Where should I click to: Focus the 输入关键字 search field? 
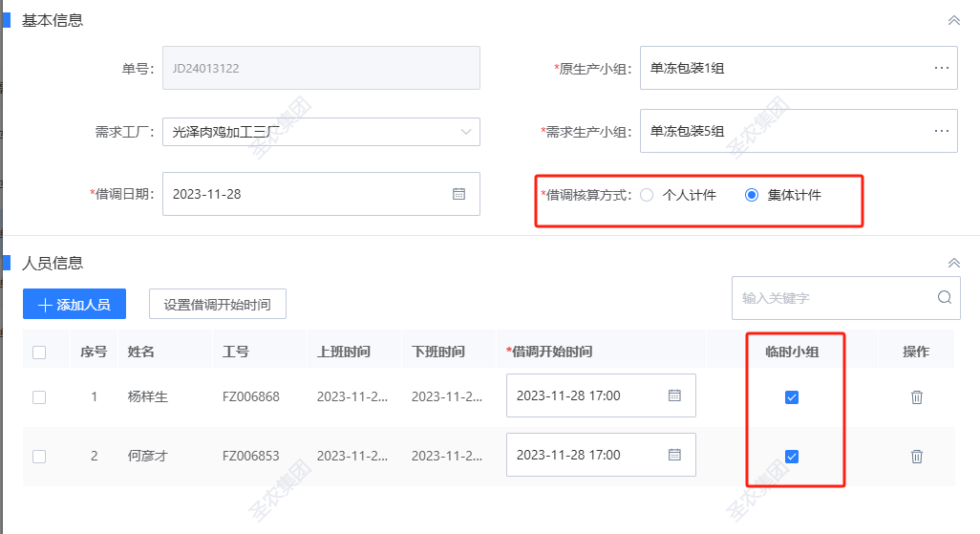point(831,298)
